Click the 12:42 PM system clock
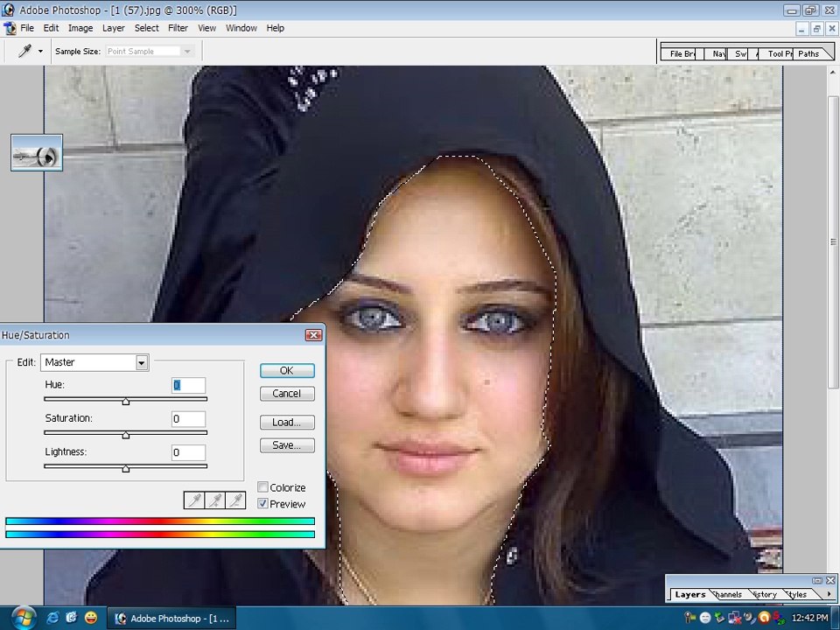840x630 pixels. tap(809, 619)
